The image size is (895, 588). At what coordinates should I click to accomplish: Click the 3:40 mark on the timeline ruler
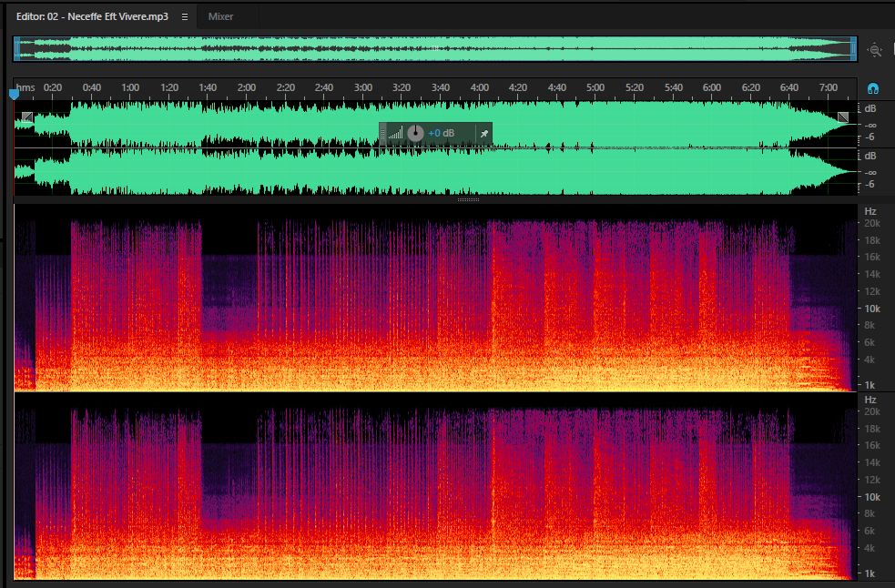(x=441, y=87)
